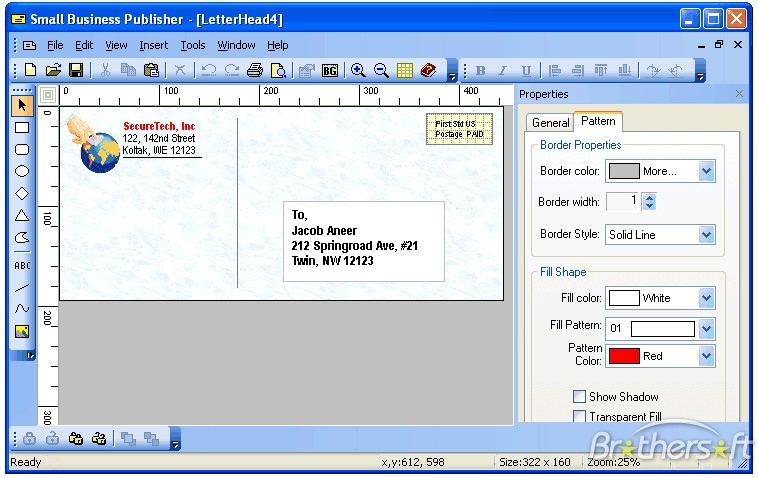Select the Ellipse shape tool
The width and height of the screenshot is (758, 478).
pos(22,171)
